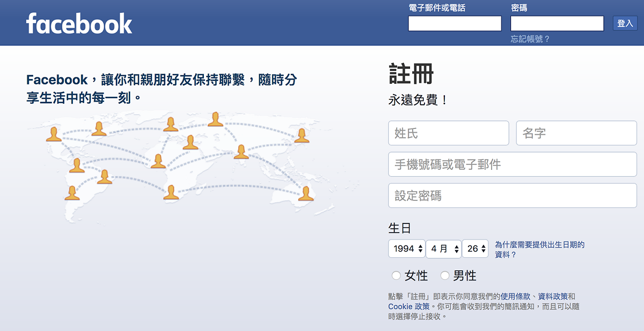644x331 pixels.
Task: Focus the 電子郵件或電話 login field
Action: [455, 23]
